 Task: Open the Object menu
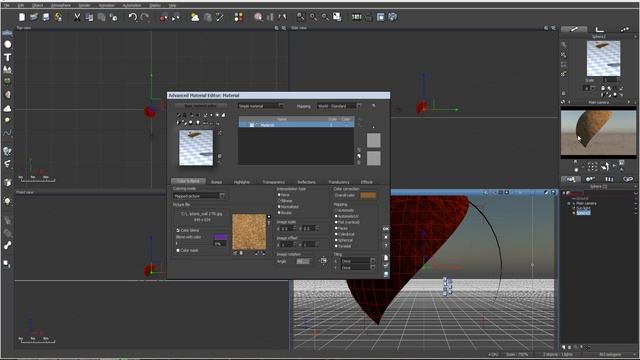tap(37, 5)
